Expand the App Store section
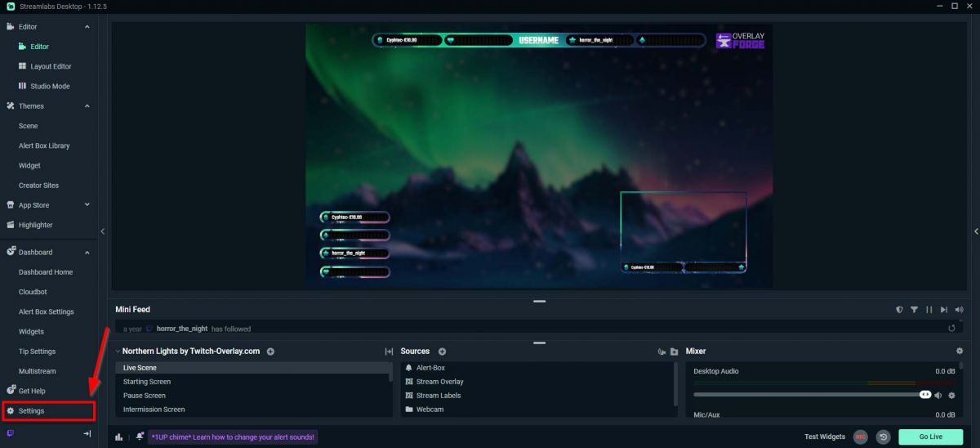 pyautogui.click(x=87, y=205)
